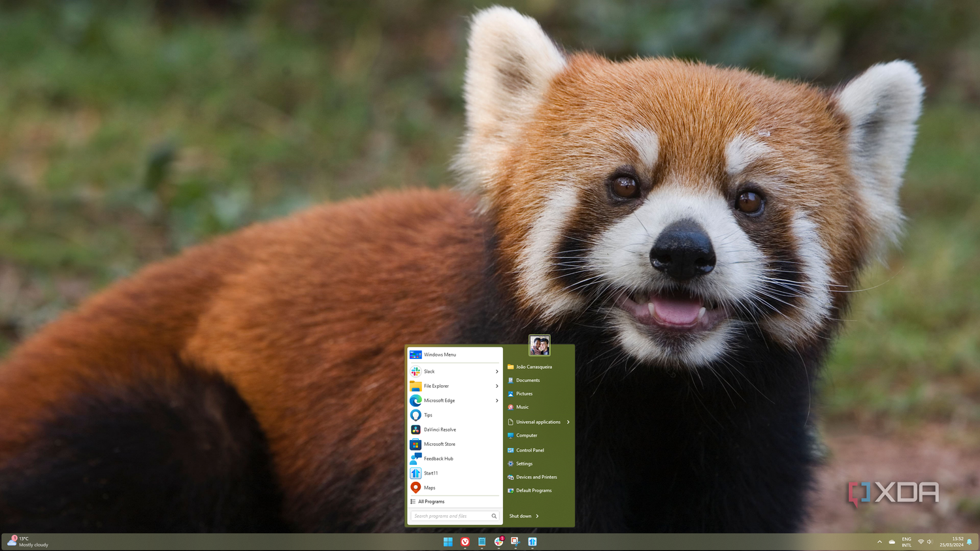Click the ENG INTL language indicator
980x551 pixels.
click(x=906, y=542)
